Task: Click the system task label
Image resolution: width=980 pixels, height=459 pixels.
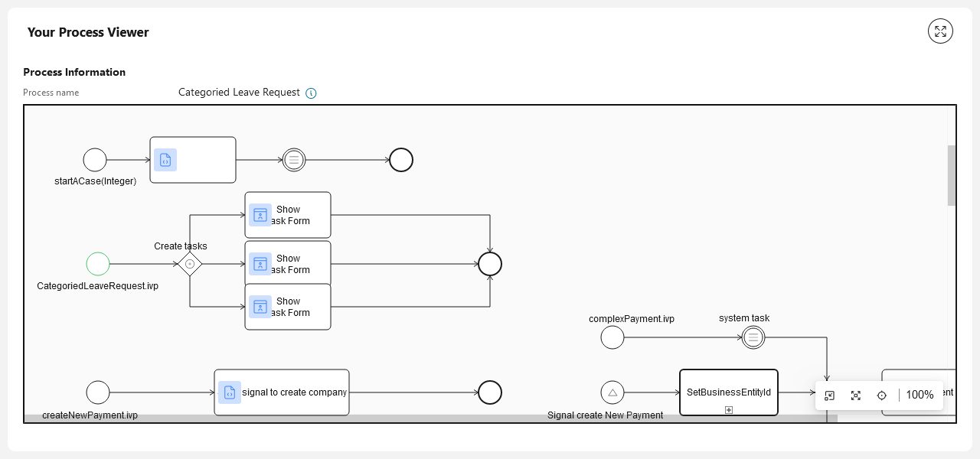Action: [744, 318]
